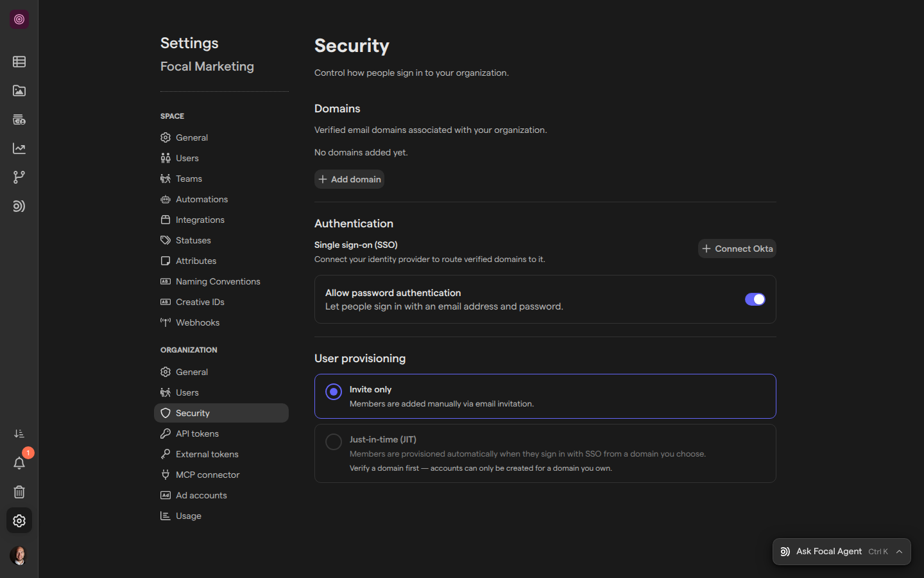The width and height of the screenshot is (924, 578).
Task: Go to Creative IDs settings
Action: (221, 302)
